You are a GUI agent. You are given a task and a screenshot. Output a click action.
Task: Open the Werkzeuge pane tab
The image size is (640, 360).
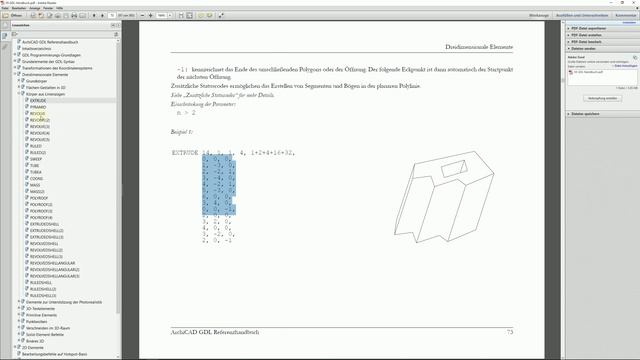(539, 16)
